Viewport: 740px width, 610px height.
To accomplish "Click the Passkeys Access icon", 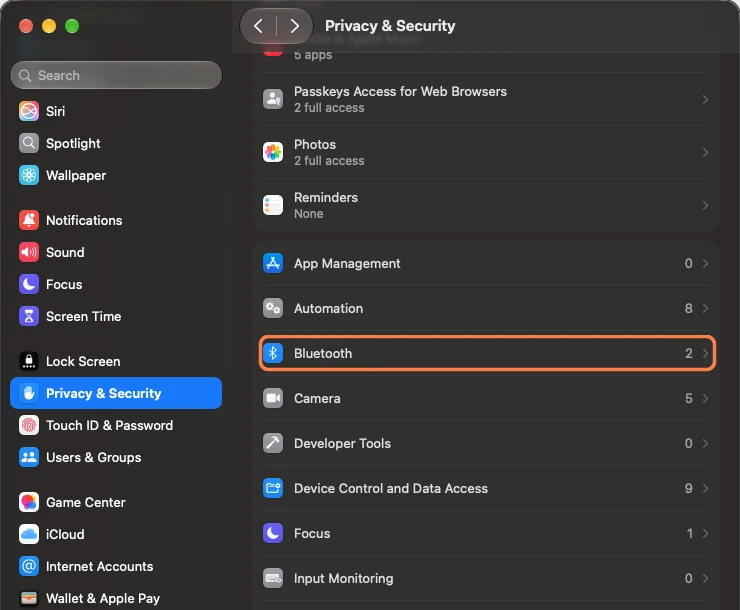I will coord(273,99).
